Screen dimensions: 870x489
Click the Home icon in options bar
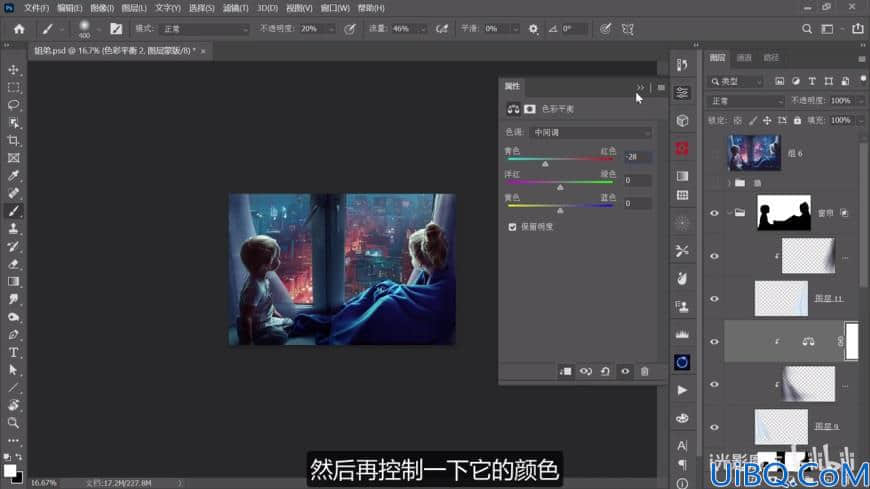coord(19,29)
